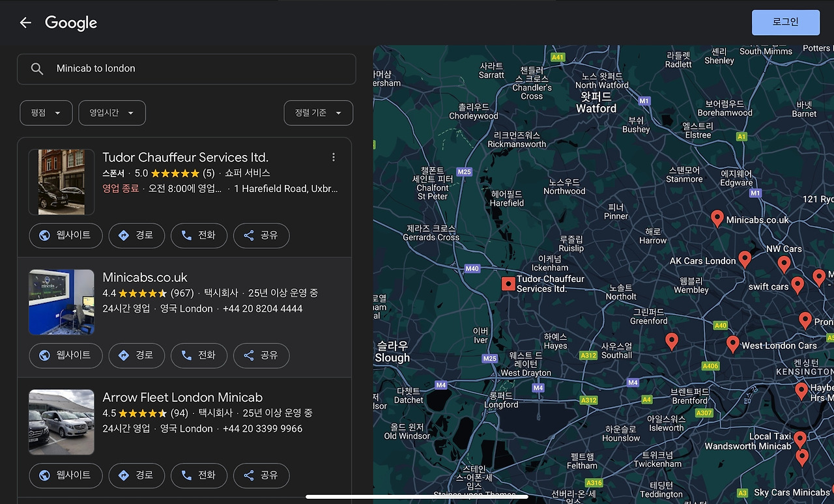Select the swift cars map pin
Viewport: 834px width, 504px height.
[x=798, y=285]
